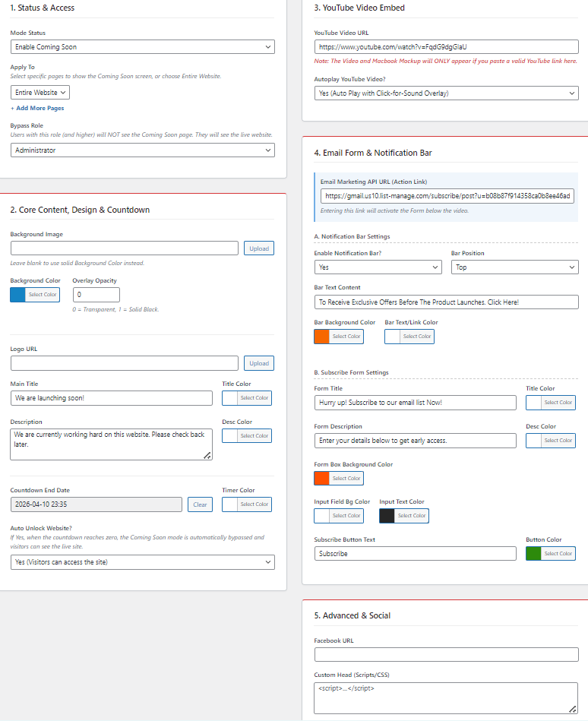
Task: Pick the Form Box Background Color swatch
Action: (x=322, y=479)
